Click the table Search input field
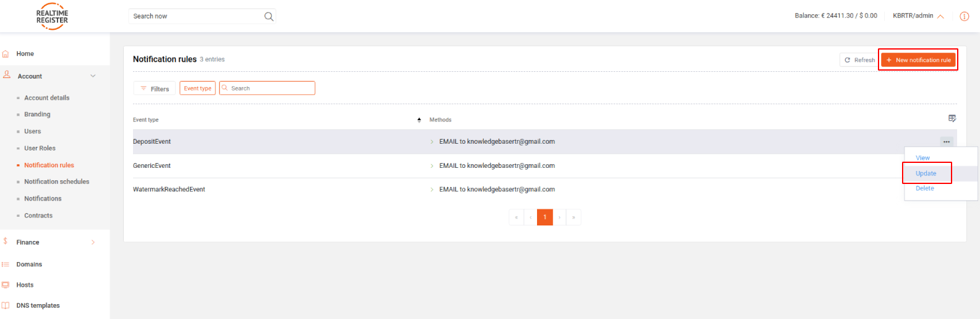This screenshot has width=980, height=319. point(267,88)
